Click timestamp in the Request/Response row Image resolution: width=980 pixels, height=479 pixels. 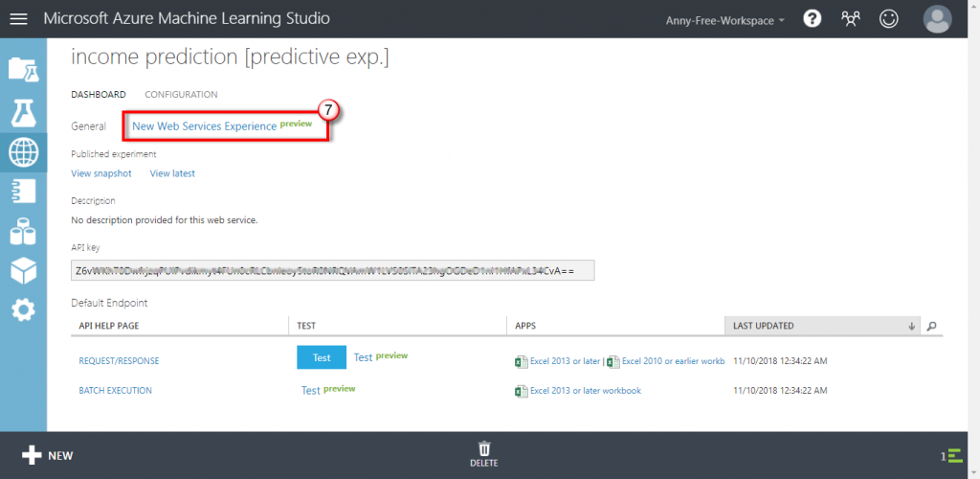pos(781,361)
